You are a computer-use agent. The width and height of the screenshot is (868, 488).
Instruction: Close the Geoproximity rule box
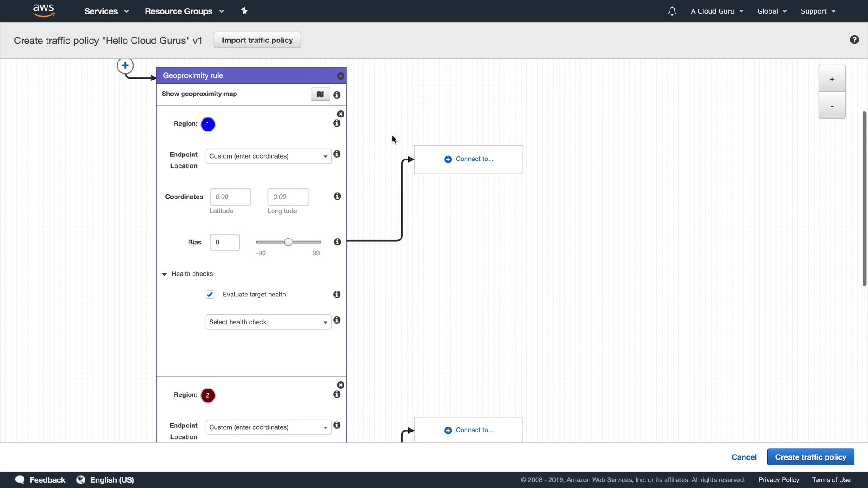coord(341,76)
